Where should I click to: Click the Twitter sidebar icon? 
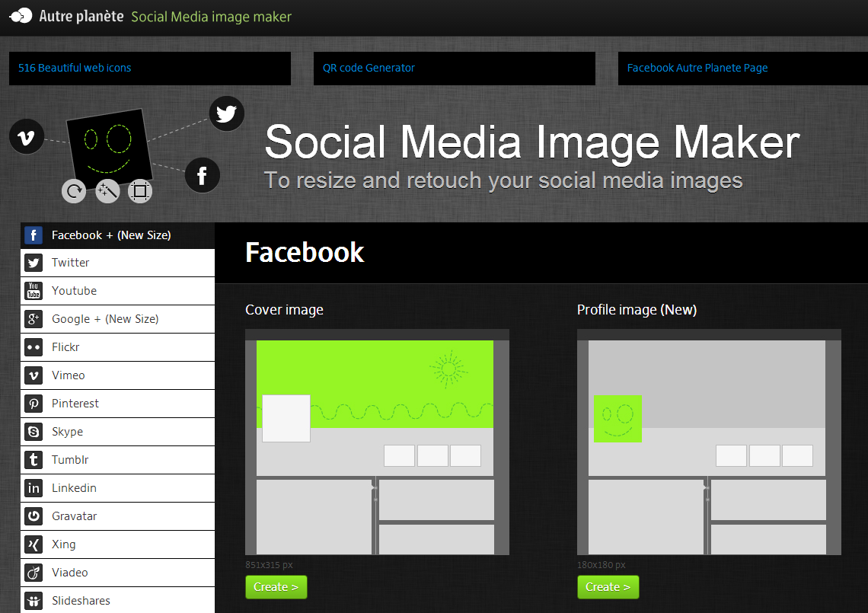click(34, 263)
